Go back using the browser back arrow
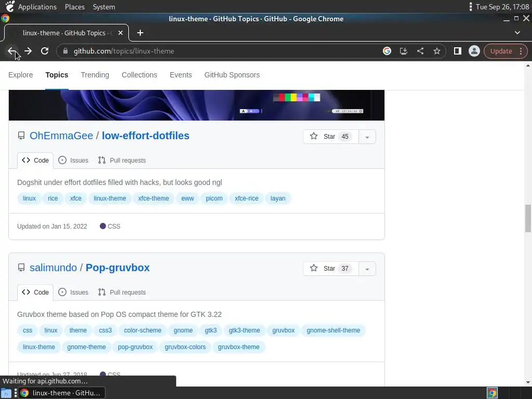The height and width of the screenshot is (399, 532). click(11, 51)
